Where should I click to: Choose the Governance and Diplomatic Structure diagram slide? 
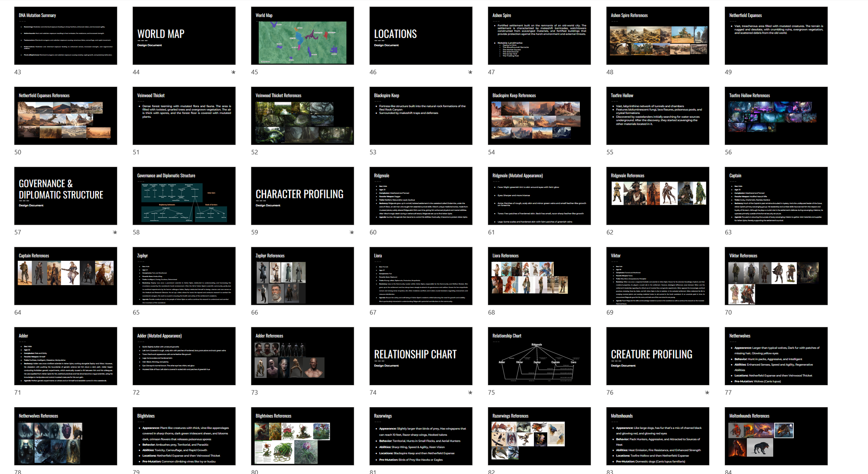pyautogui.click(x=184, y=196)
